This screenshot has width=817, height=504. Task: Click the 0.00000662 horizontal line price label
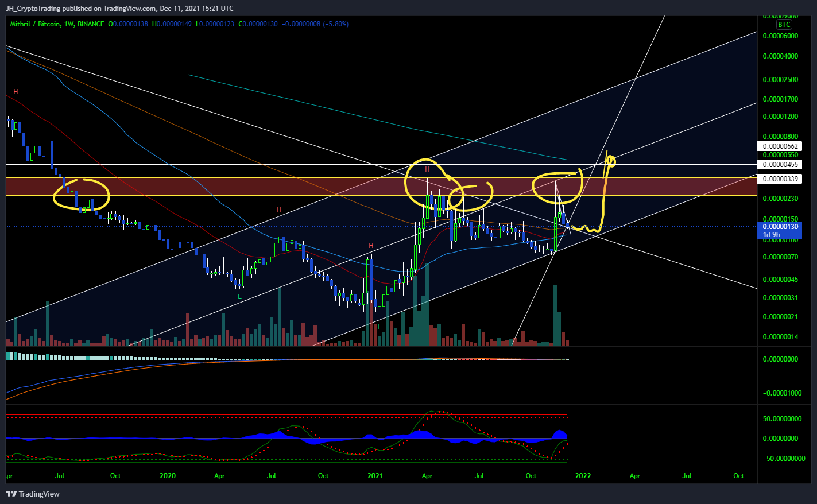[780, 146]
